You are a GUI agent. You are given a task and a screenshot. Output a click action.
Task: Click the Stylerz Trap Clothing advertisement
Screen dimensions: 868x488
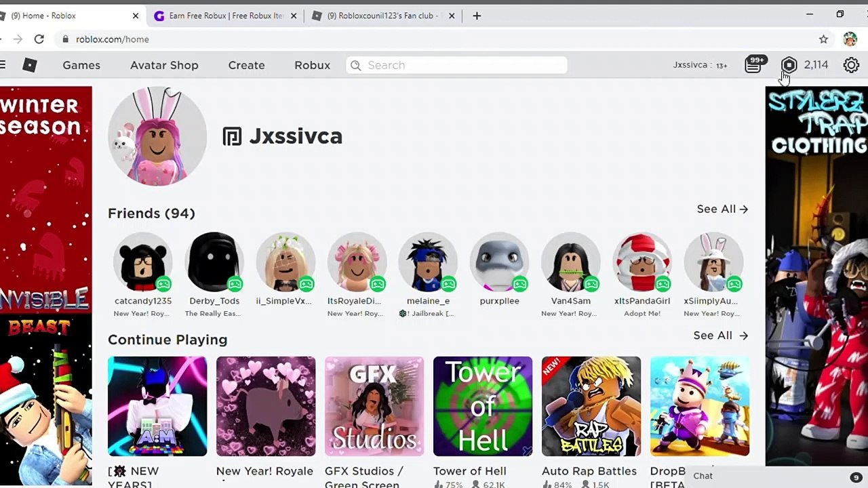coord(816,277)
